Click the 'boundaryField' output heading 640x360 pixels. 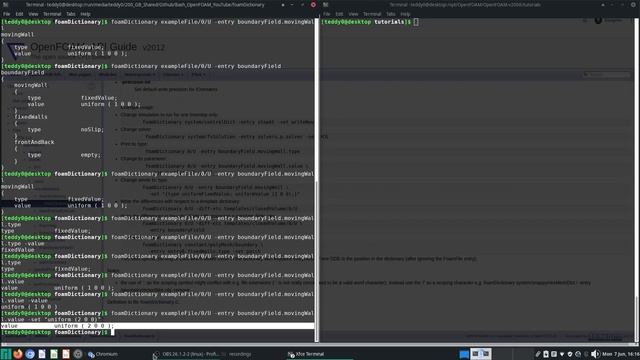click(22, 72)
